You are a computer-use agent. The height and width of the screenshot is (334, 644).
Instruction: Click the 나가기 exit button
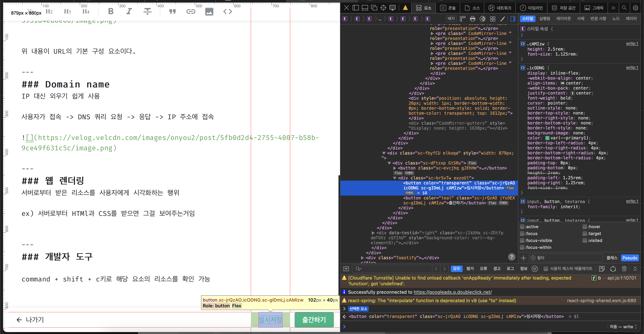(30, 320)
